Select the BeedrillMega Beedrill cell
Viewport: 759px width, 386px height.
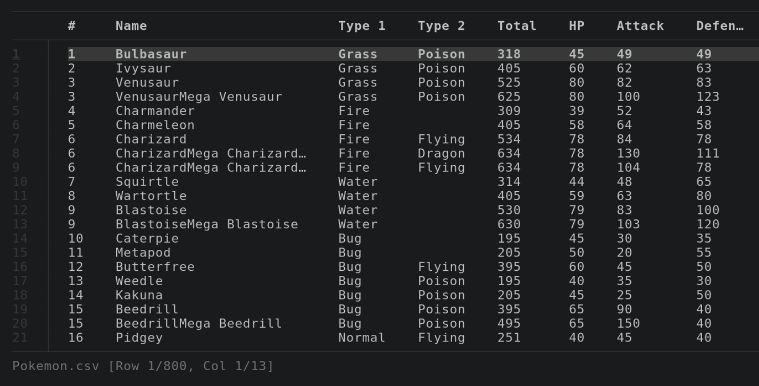point(198,323)
